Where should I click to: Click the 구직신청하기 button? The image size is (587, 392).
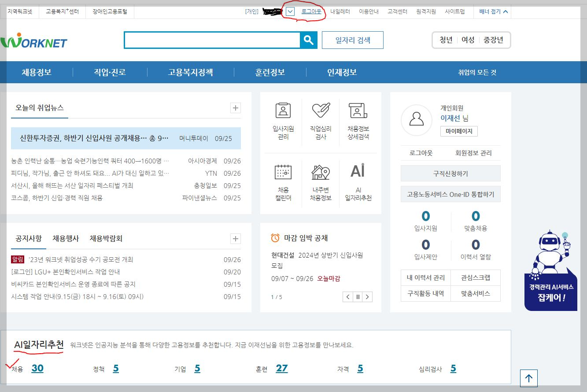click(x=450, y=173)
